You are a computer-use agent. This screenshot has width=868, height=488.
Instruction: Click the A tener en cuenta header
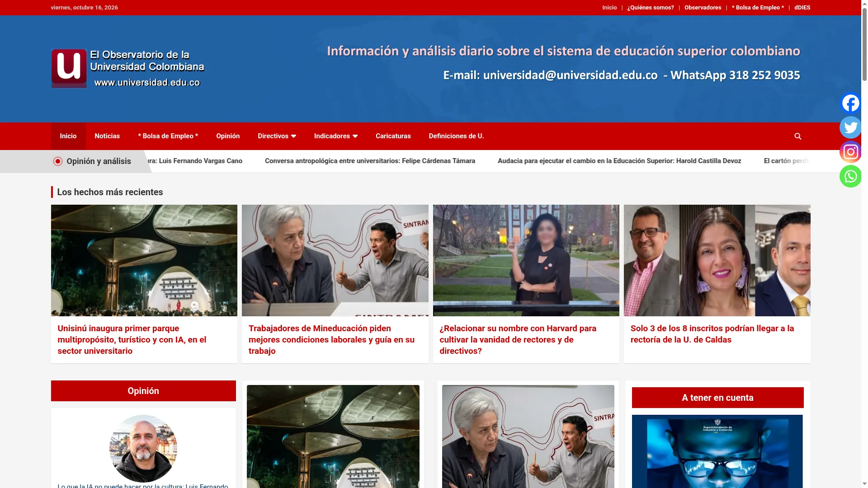point(717,398)
